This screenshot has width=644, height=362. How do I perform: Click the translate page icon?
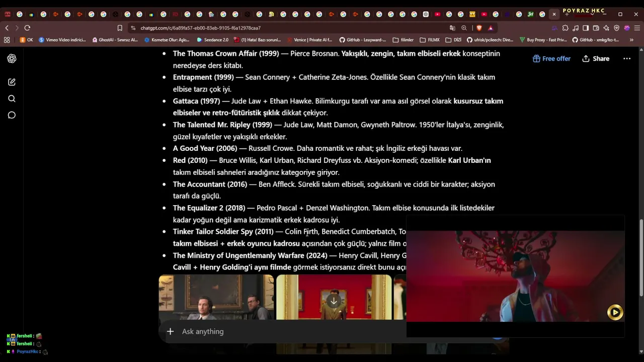(452, 28)
